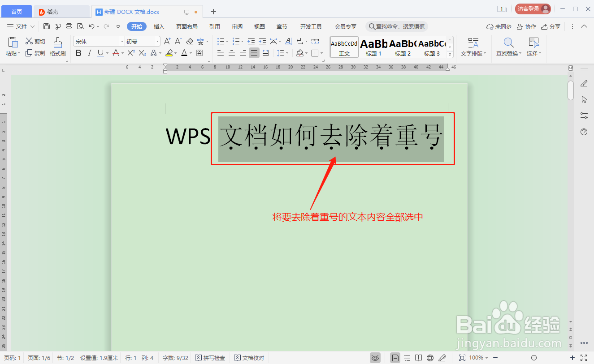This screenshot has height=364, width=594.
Task: Apply the Heading 1 (标题 1) style
Action: [373, 47]
